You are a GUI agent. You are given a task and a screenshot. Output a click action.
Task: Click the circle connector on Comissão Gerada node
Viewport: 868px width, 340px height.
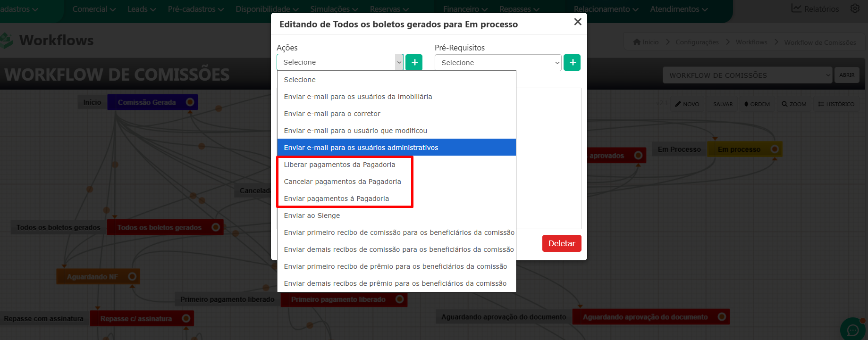pos(190,102)
